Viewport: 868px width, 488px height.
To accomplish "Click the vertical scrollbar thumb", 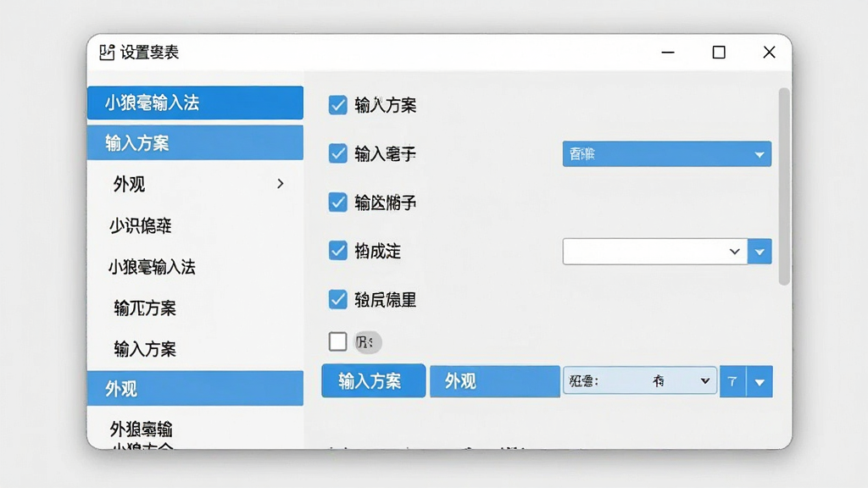I will [784, 186].
